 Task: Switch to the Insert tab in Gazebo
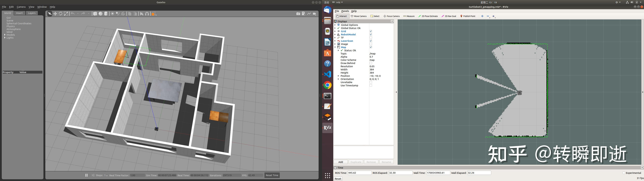19,13
